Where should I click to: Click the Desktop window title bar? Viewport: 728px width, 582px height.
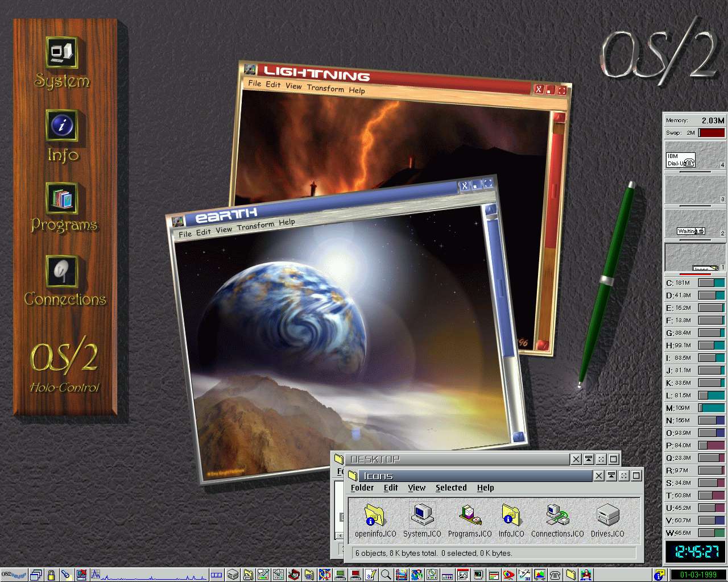[455, 459]
